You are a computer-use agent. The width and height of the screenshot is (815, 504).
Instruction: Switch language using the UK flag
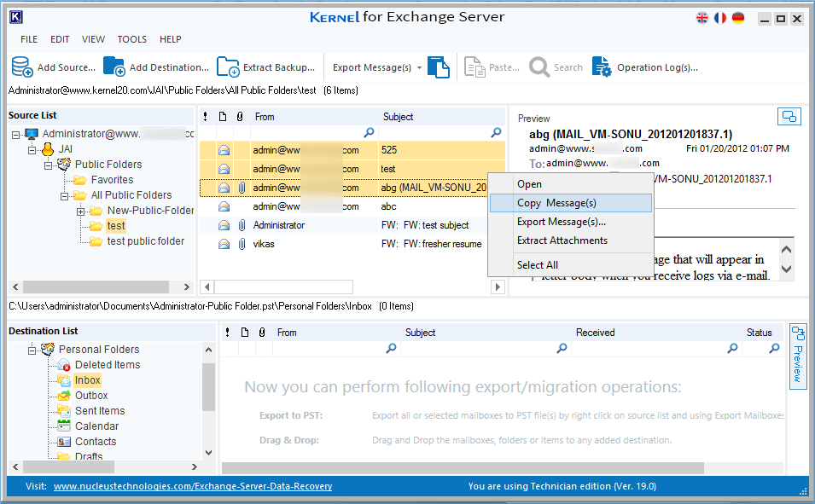(x=702, y=18)
